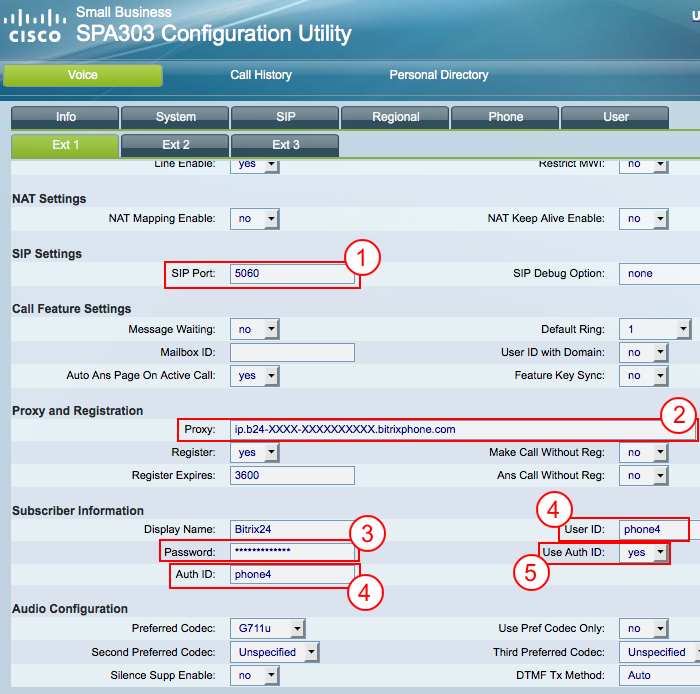Screen dimensions: 700x694
Task: Click the 'SPA303 Configuration Utility' title
Action: [214, 34]
